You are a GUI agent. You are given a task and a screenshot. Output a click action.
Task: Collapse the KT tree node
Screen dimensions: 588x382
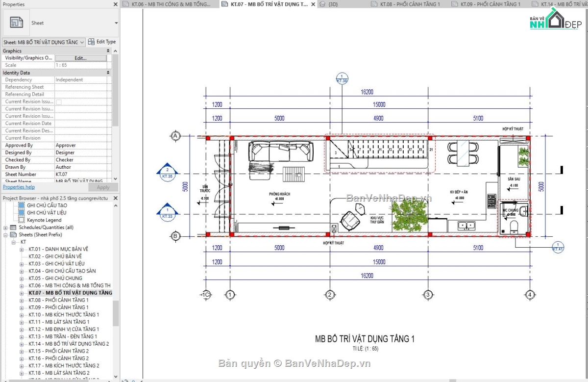coord(14,242)
